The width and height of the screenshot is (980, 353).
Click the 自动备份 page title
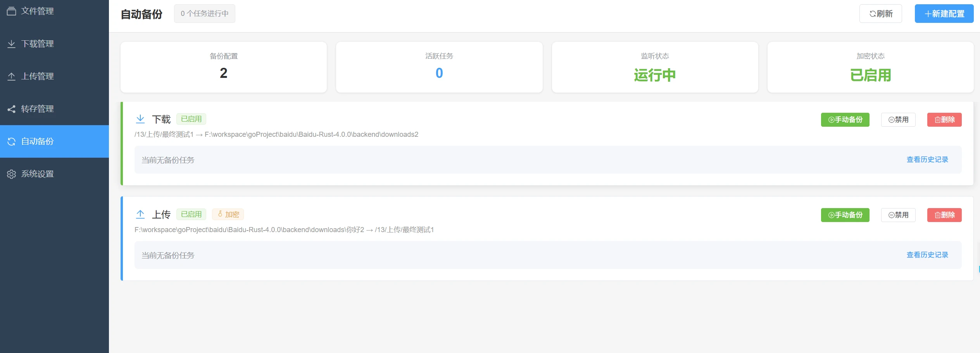coord(141,14)
